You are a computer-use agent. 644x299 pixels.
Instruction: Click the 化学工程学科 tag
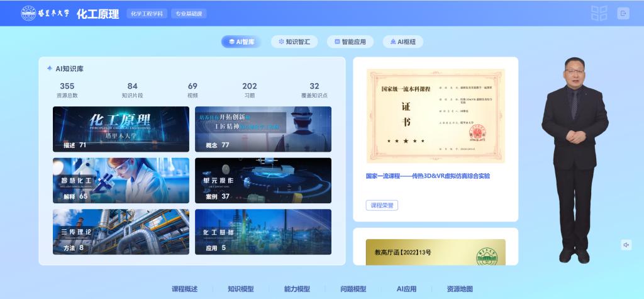click(x=147, y=13)
